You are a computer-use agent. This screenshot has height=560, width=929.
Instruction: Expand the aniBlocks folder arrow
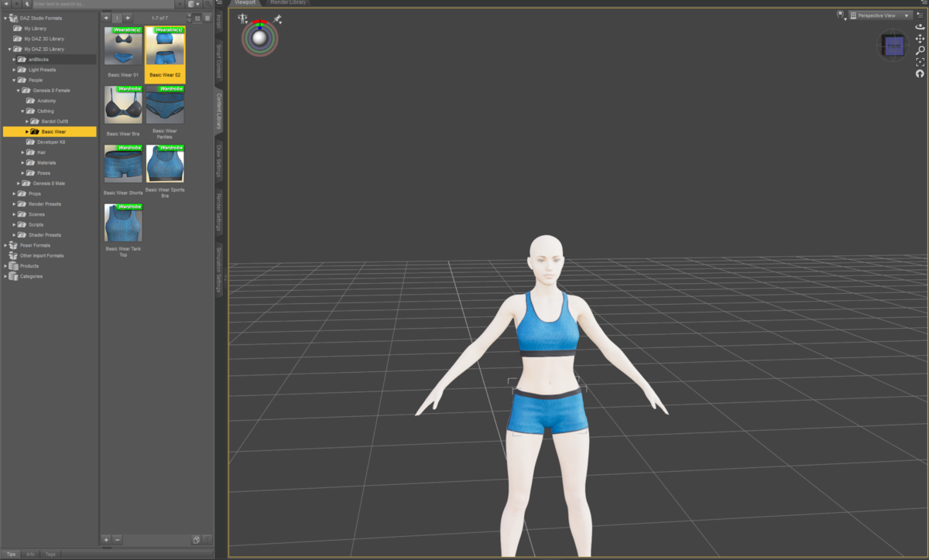pos(14,60)
